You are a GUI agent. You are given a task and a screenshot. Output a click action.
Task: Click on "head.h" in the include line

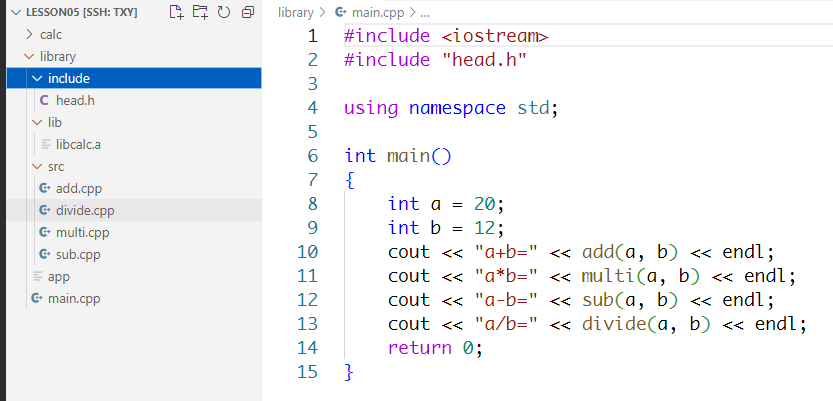point(484,60)
